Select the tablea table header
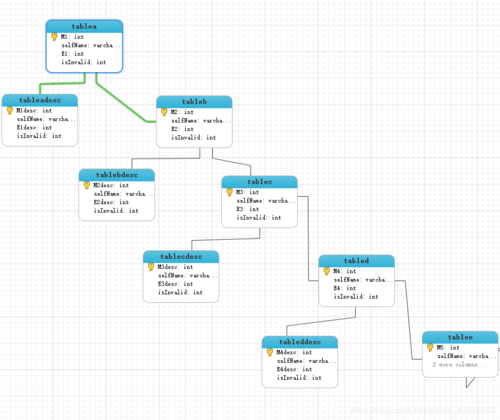 [x=84, y=26]
